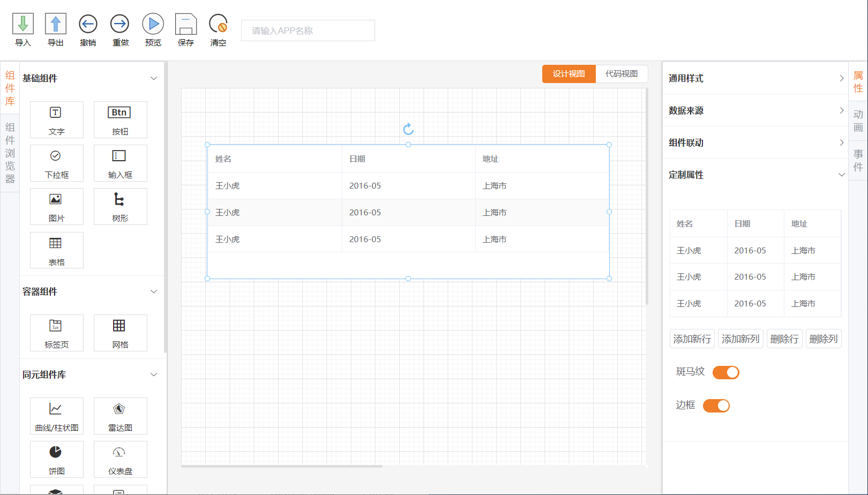This screenshot has width=868, height=495.
Task: Select the 输入框 input component
Action: tap(120, 163)
